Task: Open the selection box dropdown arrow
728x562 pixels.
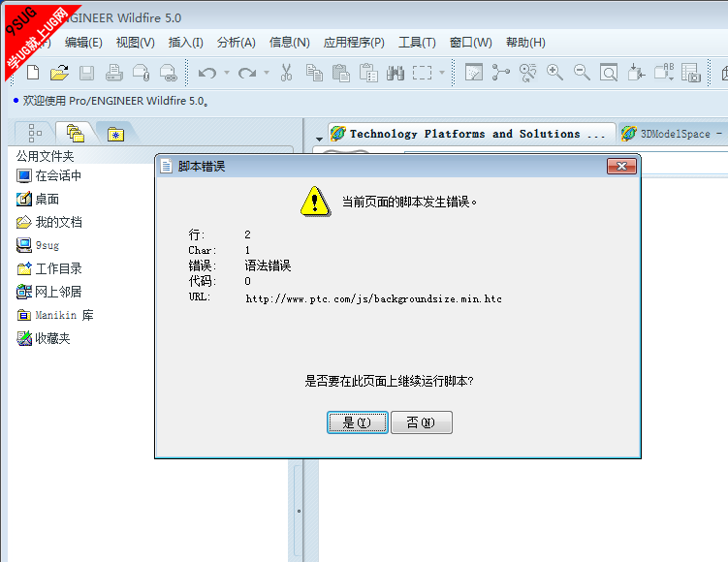Action: tap(442, 73)
